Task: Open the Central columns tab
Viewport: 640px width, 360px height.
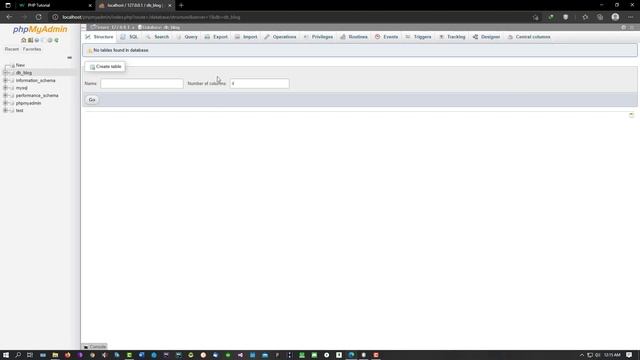Action: (x=529, y=37)
